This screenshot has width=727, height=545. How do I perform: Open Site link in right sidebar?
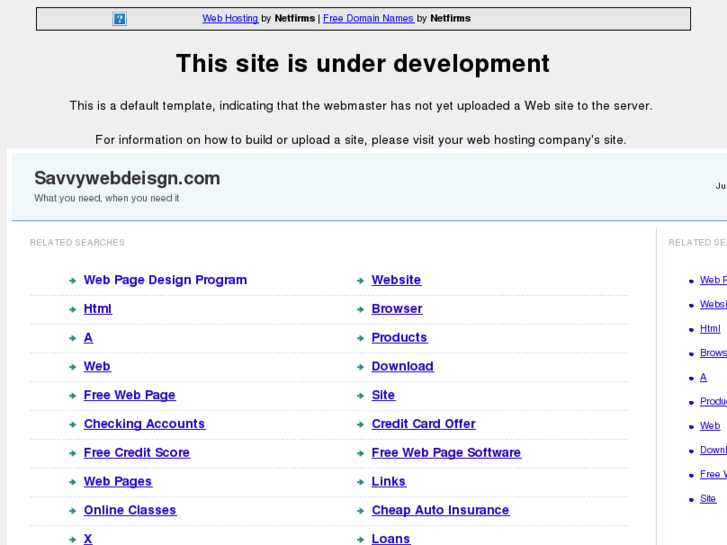point(708,498)
